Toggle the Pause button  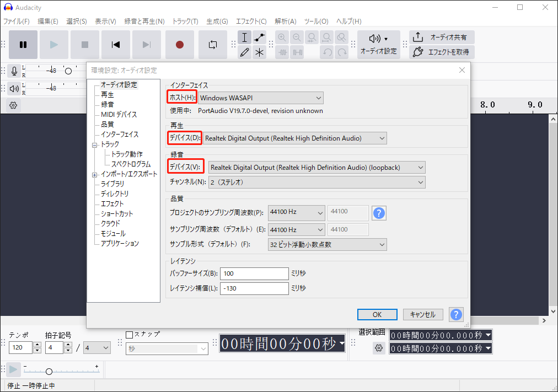pos(23,45)
